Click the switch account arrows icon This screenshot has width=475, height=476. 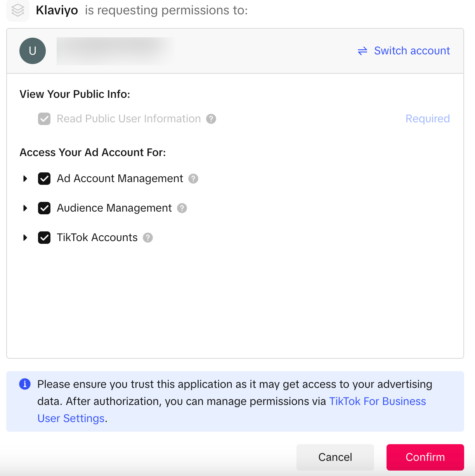[362, 51]
